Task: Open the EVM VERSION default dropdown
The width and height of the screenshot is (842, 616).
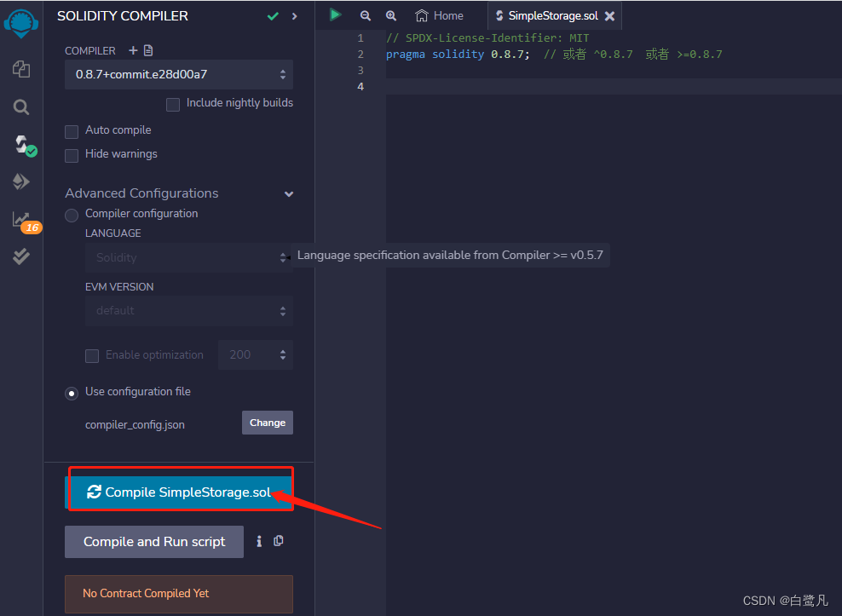Action: [x=189, y=311]
